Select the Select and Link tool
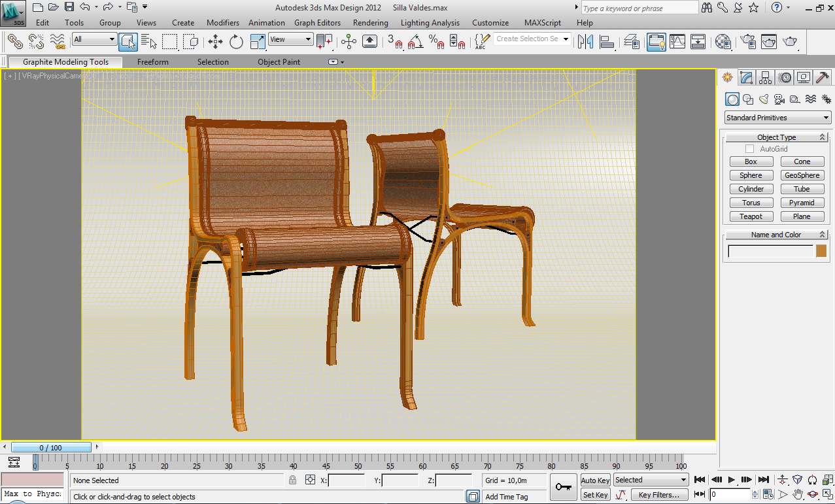The width and height of the screenshot is (835, 504). 14,42
